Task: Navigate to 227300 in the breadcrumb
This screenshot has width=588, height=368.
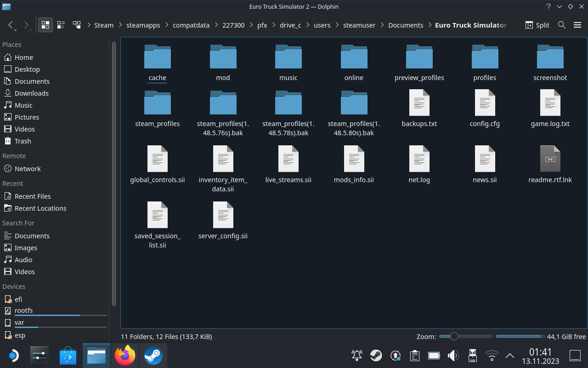Action: point(233,25)
